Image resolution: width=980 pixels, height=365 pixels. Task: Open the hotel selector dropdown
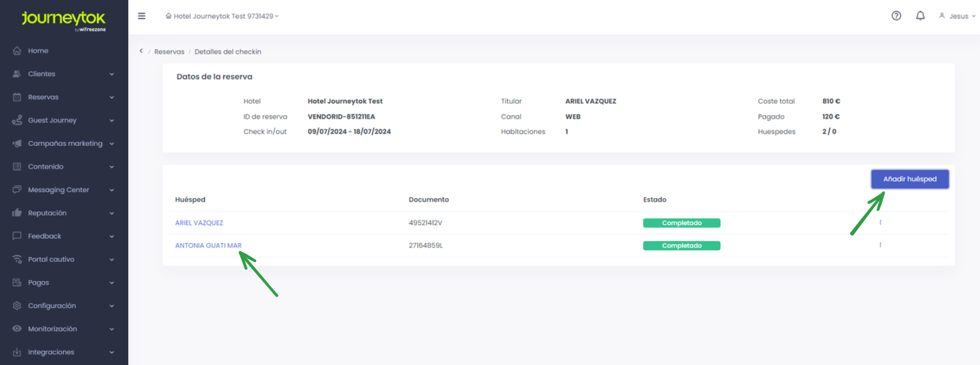(222, 17)
